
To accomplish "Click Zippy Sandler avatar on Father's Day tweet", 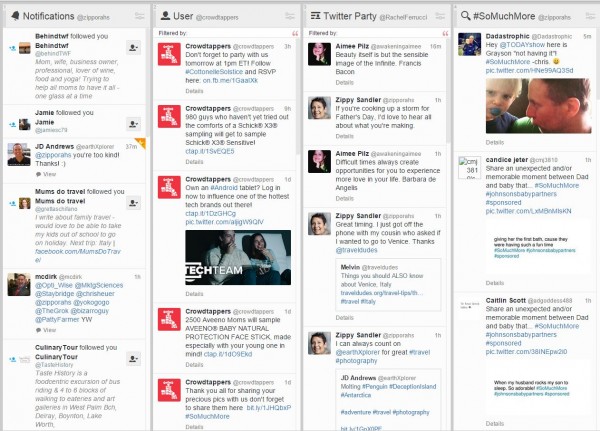I will [319, 108].
